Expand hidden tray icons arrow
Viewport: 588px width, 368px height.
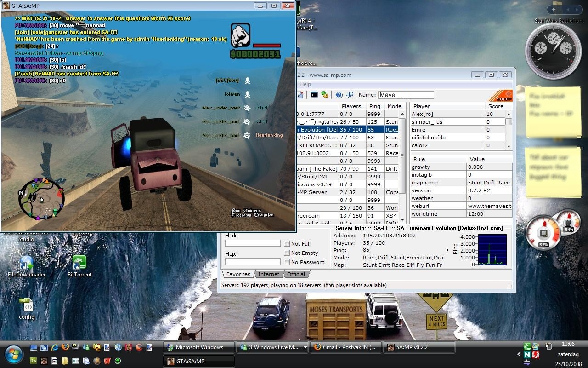pyautogui.click(x=519, y=354)
